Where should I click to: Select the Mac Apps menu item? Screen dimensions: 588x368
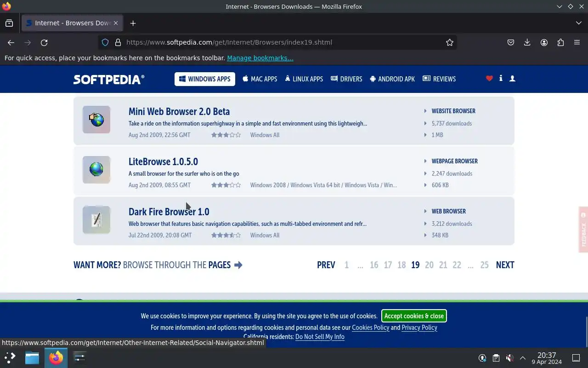[x=260, y=79]
